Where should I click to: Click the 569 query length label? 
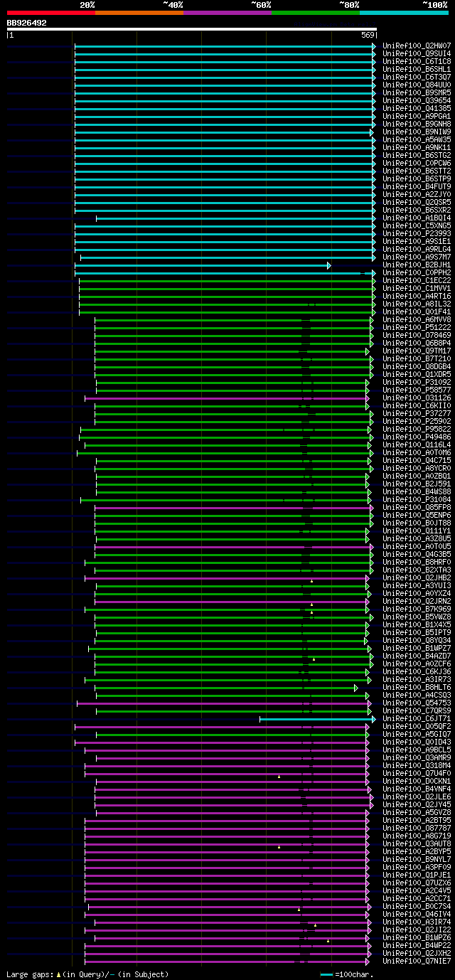[x=368, y=35]
